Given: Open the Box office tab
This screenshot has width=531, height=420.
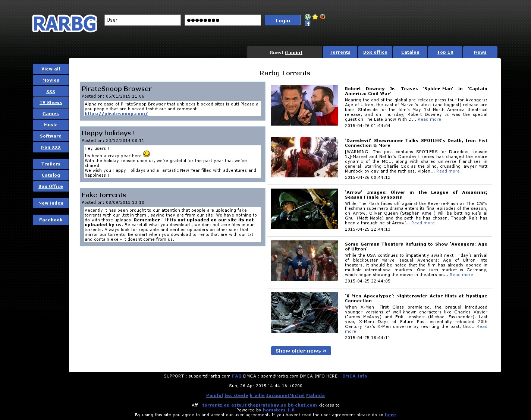Looking at the screenshot, I should (375, 52).
